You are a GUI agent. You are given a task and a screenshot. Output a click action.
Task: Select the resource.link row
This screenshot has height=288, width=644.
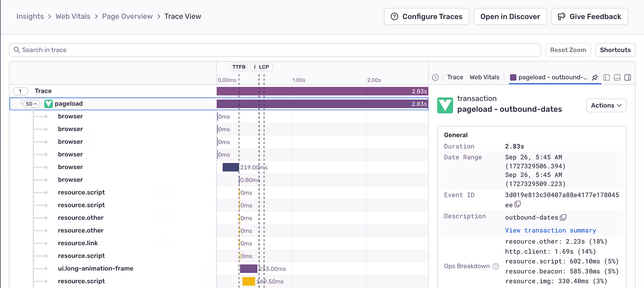pos(219,243)
